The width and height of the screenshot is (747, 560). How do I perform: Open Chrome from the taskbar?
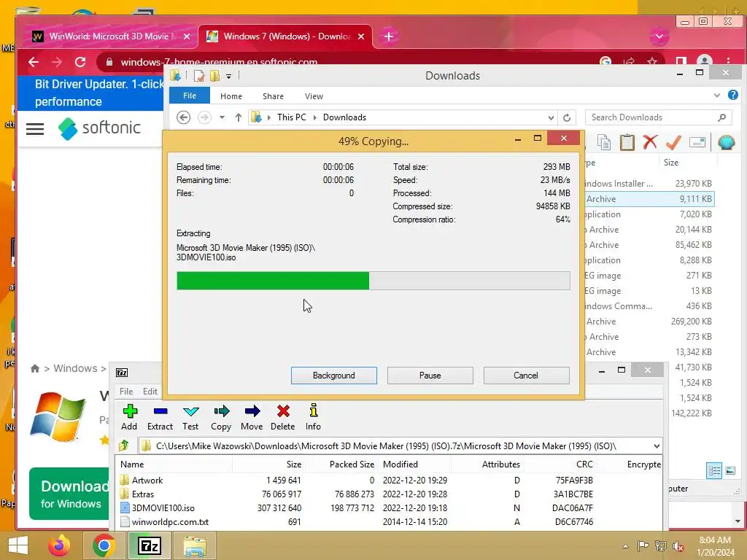pos(104,545)
